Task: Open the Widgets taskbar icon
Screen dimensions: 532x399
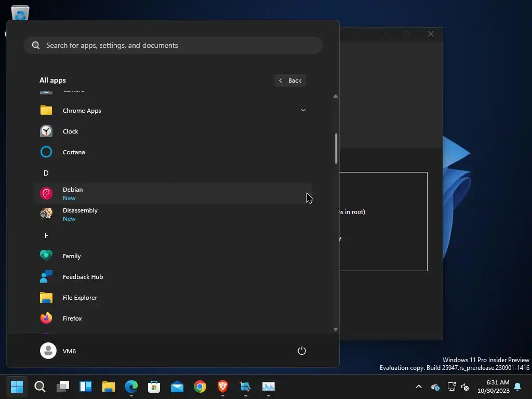Action: [86, 387]
